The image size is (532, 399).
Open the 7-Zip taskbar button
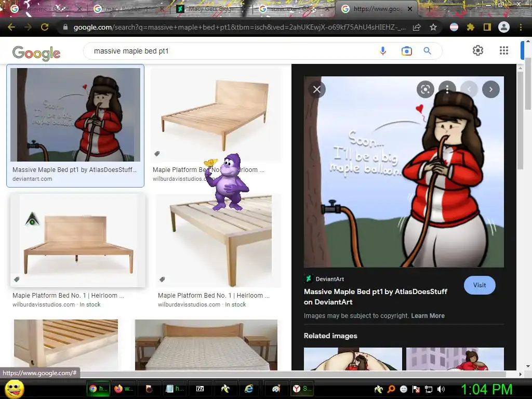pyautogui.click(x=200, y=389)
